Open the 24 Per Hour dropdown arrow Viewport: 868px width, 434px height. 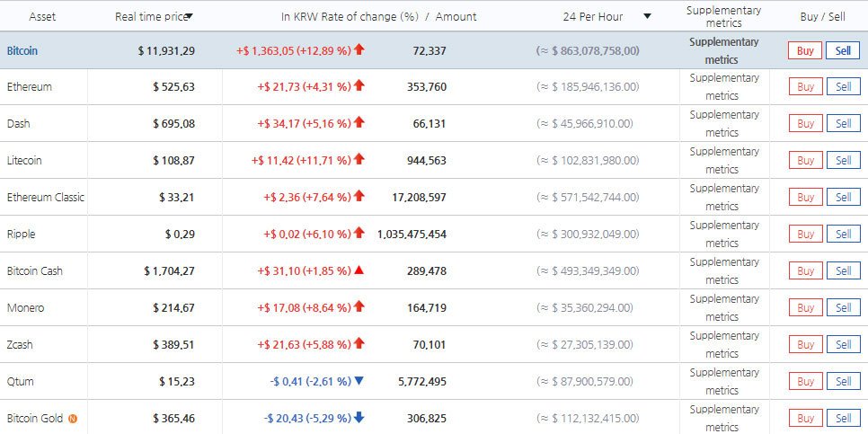point(647,17)
